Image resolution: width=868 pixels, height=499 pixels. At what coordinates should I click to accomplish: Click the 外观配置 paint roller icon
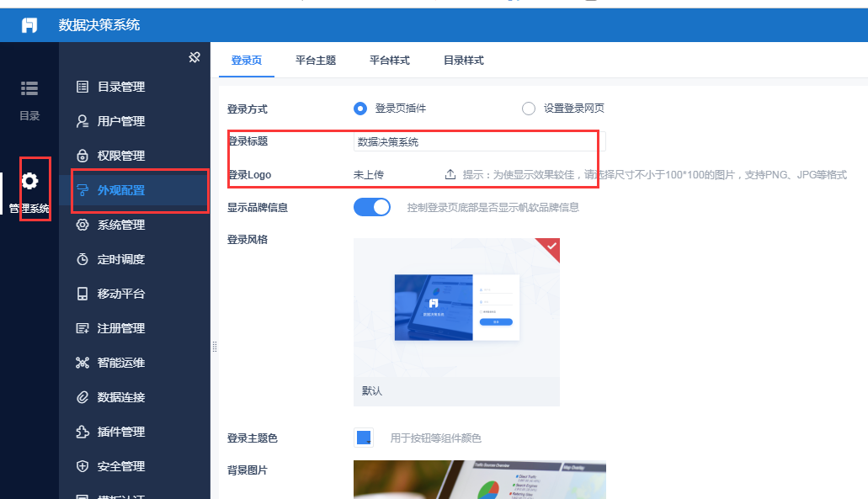(x=83, y=190)
